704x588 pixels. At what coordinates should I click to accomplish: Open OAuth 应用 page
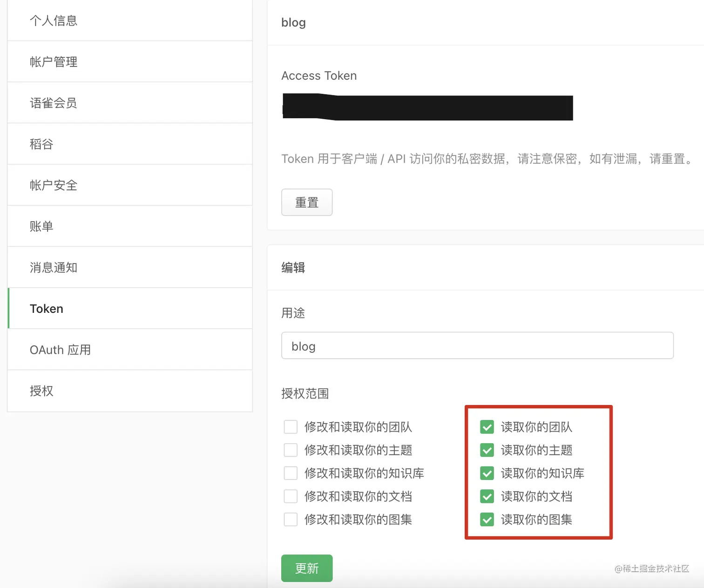point(130,350)
